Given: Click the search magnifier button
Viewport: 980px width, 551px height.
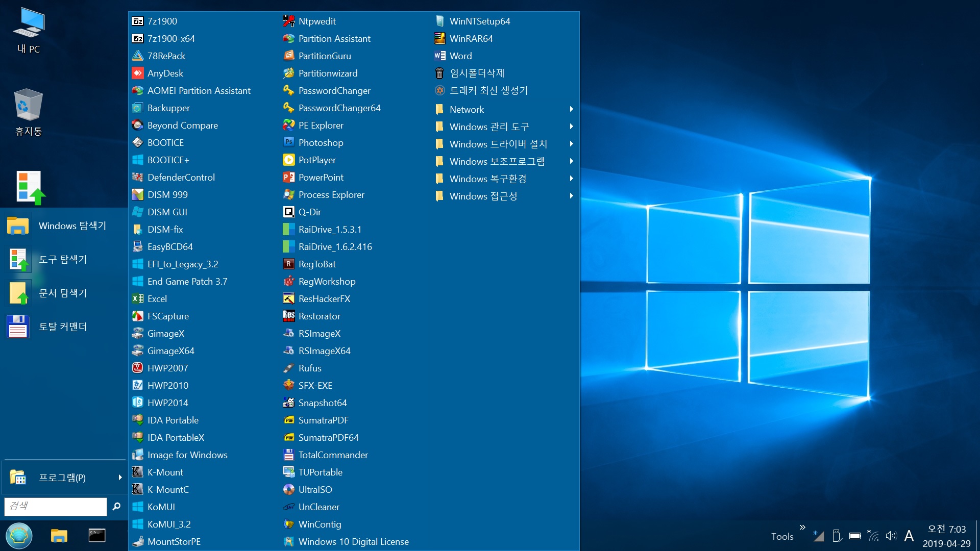Looking at the screenshot, I should pos(116,506).
